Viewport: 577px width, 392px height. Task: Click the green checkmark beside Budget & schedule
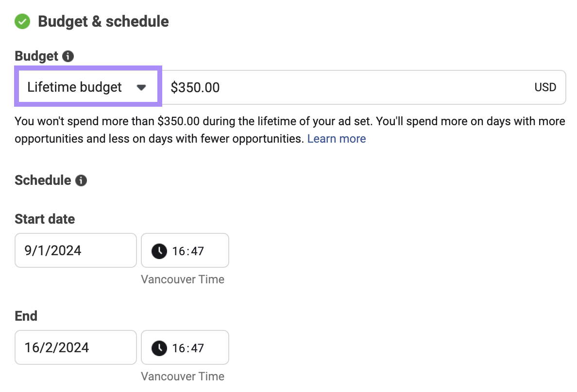22,21
